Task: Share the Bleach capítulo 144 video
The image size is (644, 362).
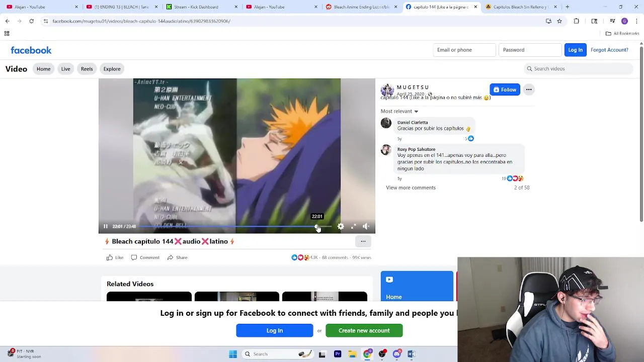Action: [177, 257]
